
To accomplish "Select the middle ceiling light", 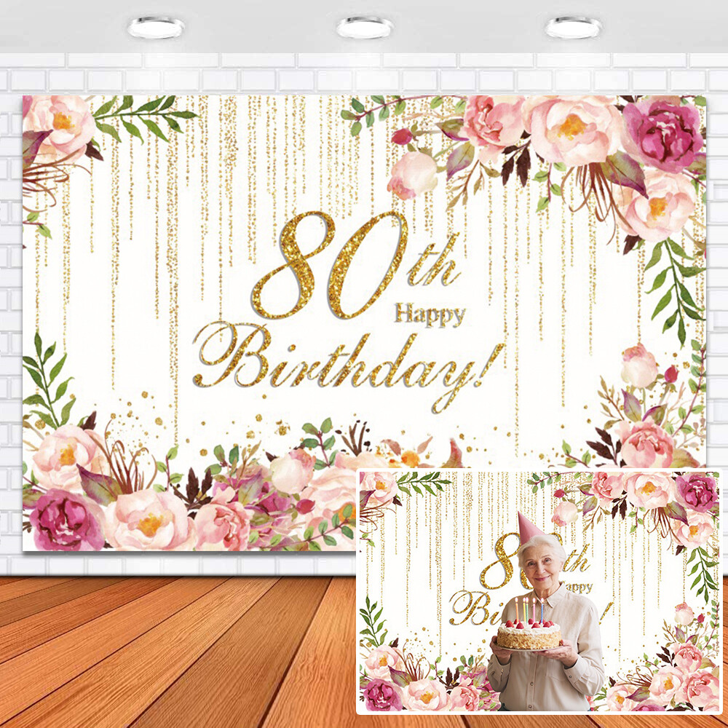I will 364,28.
